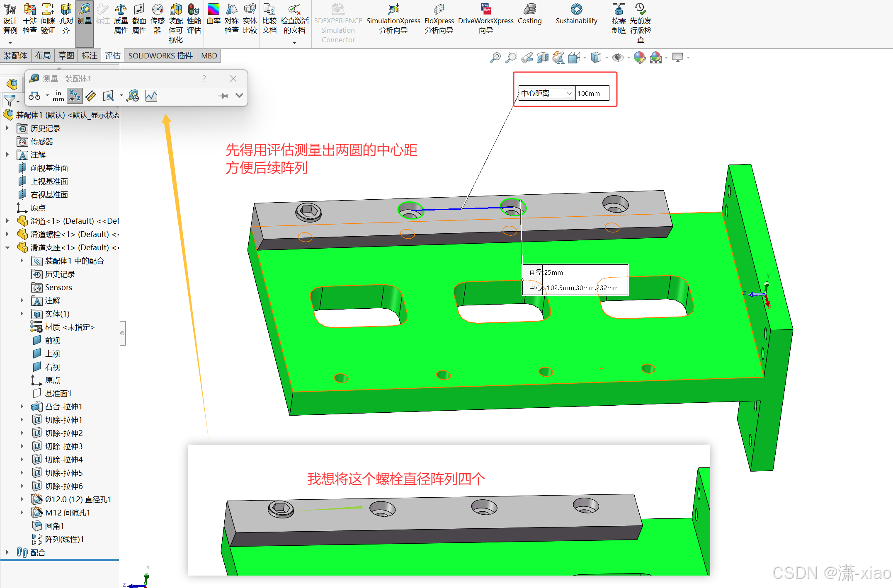The width and height of the screenshot is (893, 588).
Task: Toggle hide/show items eye icon
Action: point(618,58)
